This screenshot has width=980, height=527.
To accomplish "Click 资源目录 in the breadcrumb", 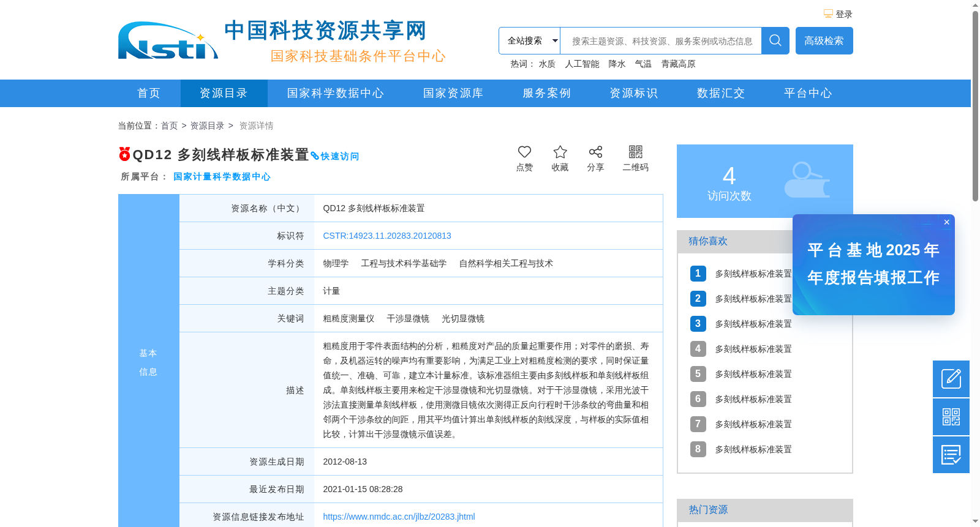I will [x=207, y=125].
